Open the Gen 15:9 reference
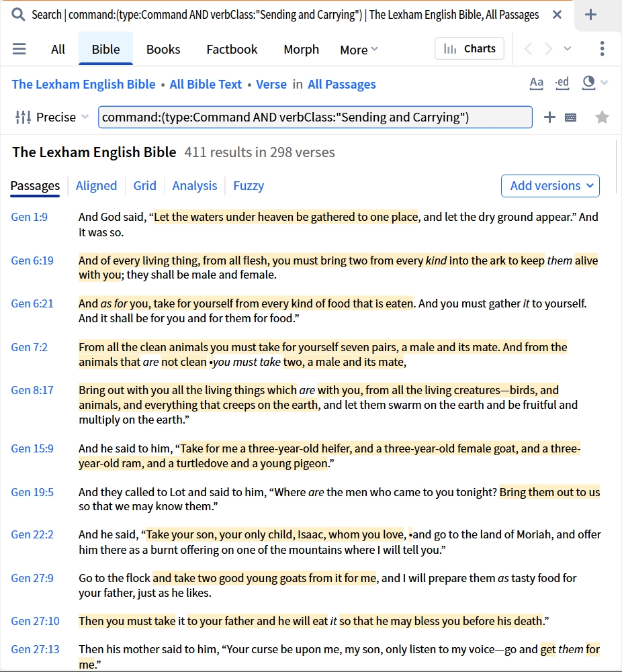This screenshot has height=672, width=622. (x=32, y=448)
